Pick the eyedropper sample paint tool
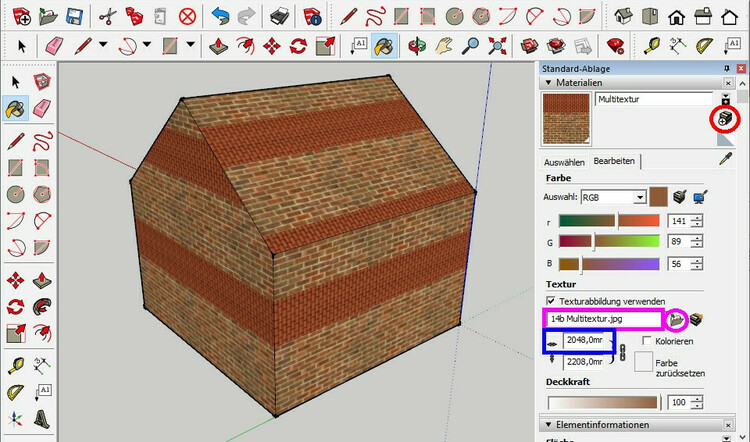Viewport: 750px width, 442px height. (x=727, y=160)
